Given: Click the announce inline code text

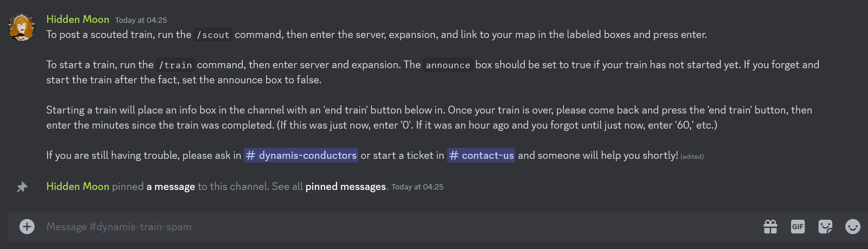Looking at the screenshot, I should click(448, 65).
